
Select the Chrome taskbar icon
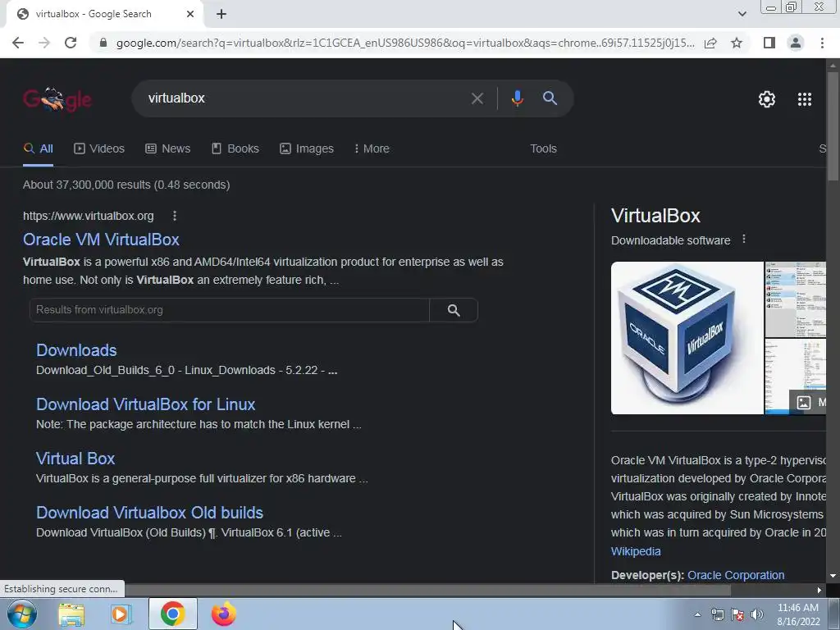[x=172, y=614]
